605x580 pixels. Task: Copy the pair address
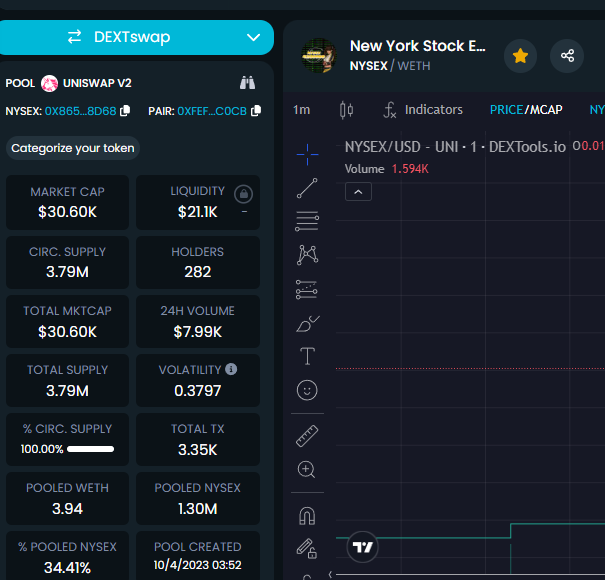(256, 111)
